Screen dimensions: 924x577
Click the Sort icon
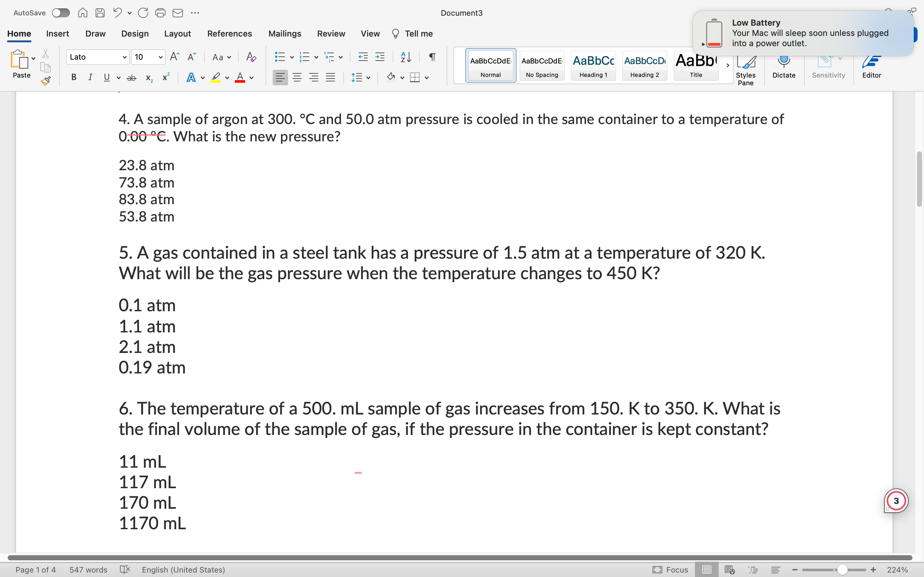405,57
